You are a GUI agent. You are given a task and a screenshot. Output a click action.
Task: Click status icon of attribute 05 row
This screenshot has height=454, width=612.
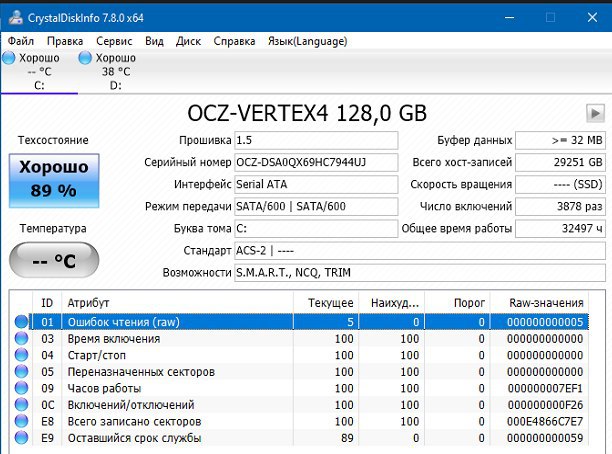click(x=21, y=372)
